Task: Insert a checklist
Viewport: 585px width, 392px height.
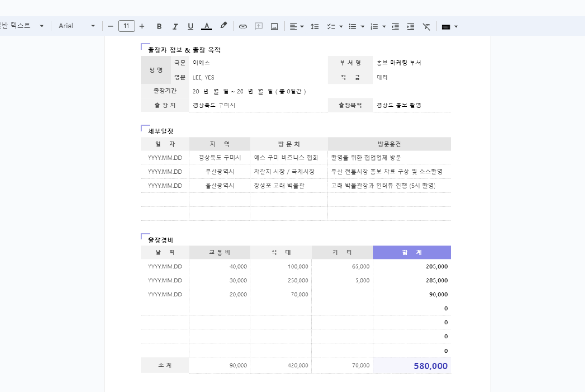Action: click(331, 26)
